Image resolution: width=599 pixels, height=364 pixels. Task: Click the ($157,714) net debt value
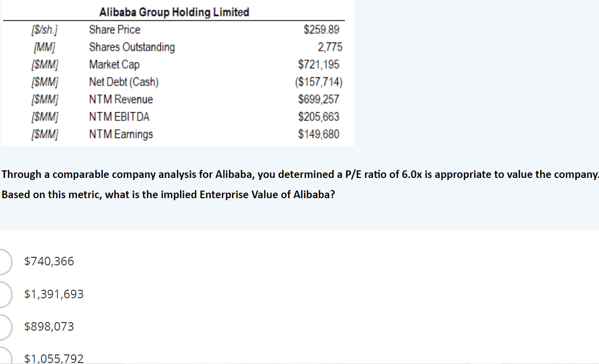(318, 82)
